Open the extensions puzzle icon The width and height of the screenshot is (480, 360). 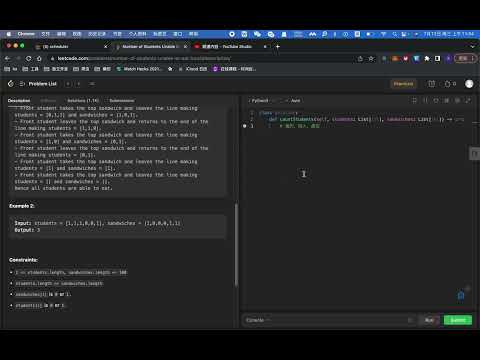(x=427, y=59)
